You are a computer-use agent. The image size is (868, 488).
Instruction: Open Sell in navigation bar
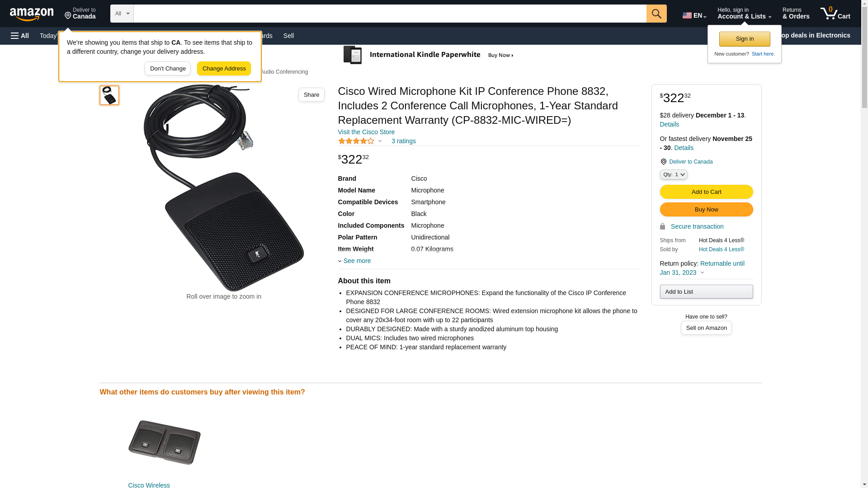click(288, 36)
